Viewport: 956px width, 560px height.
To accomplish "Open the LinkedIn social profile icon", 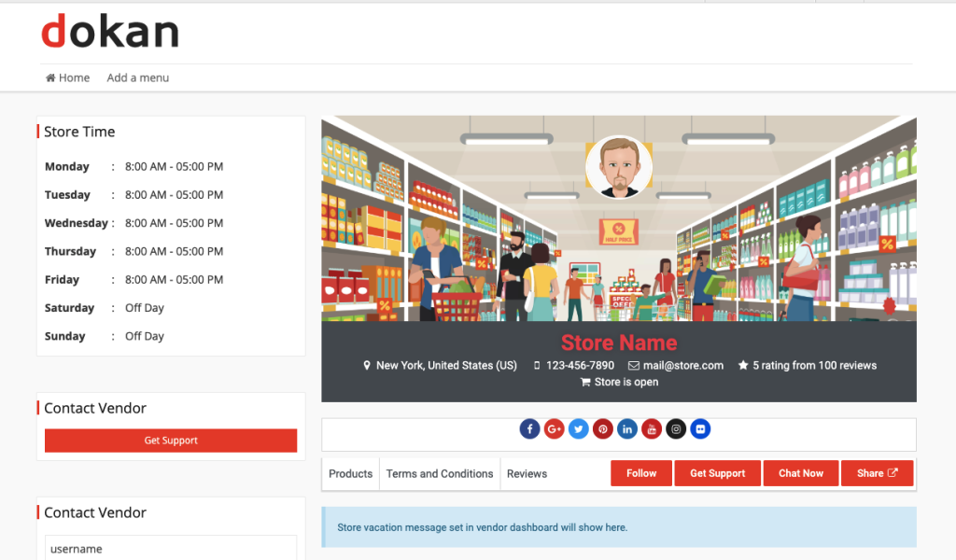I will [626, 429].
